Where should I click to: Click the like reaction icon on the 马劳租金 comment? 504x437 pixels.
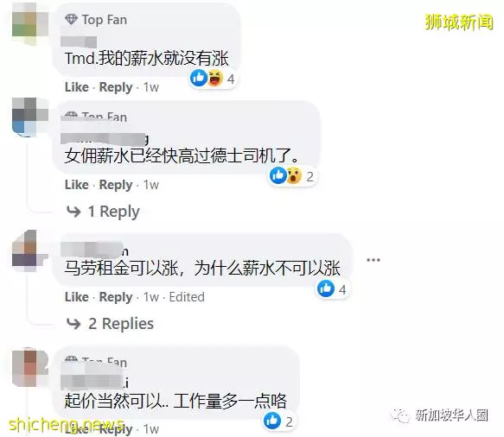(x=326, y=288)
